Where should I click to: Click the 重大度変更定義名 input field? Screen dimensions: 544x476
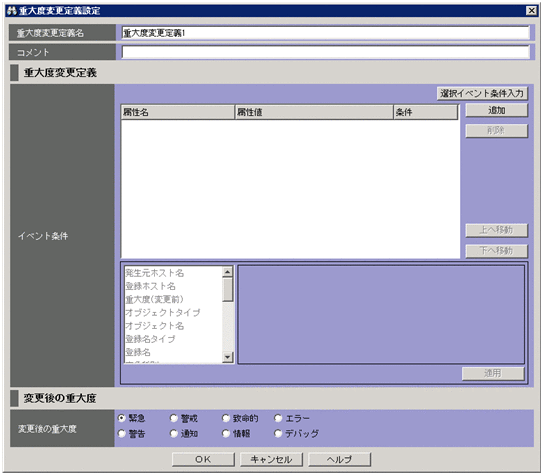tap(325, 33)
